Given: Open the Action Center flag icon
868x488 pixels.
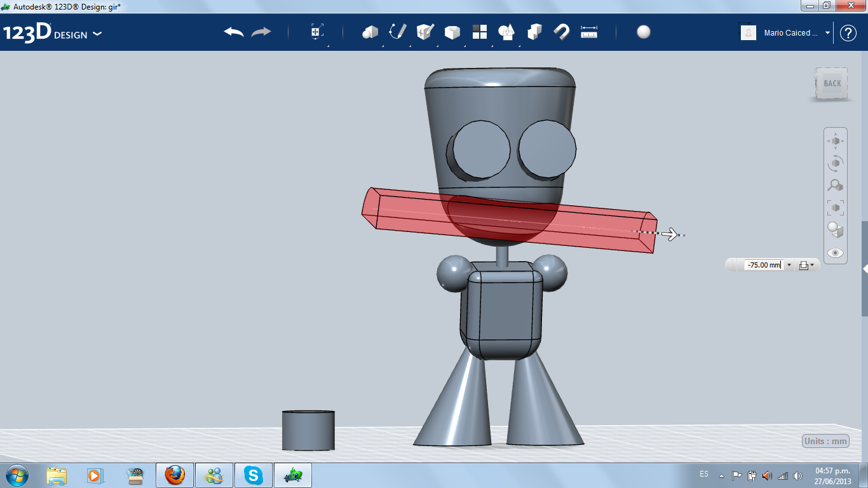Looking at the screenshot, I should (x=736, y=475).
